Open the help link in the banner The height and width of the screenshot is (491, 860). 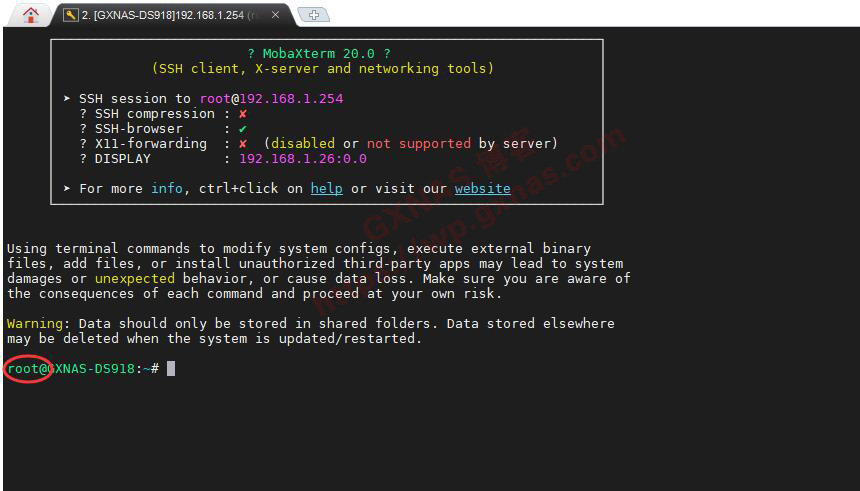click(326, 188)
